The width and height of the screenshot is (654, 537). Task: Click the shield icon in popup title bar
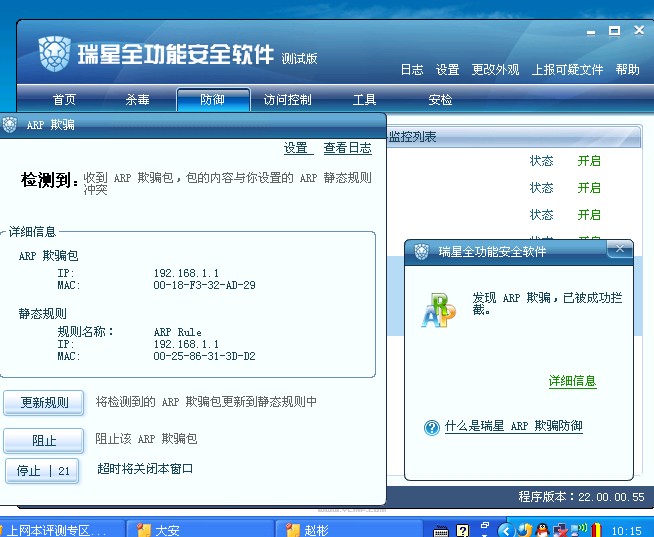pos(421,252)
